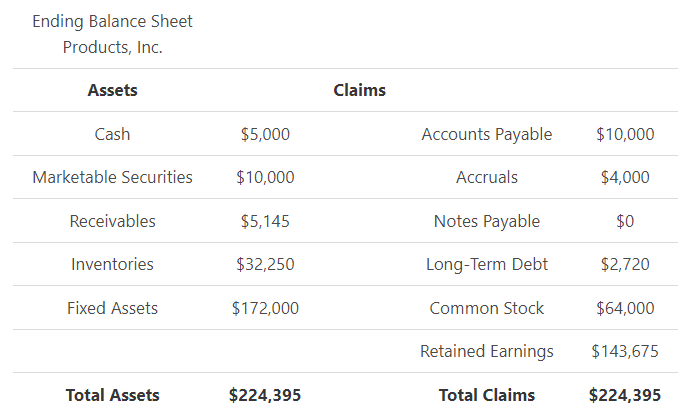Screen dimensions: 694x420
Task: Click the Total Assets label
Action: (112, 395)
